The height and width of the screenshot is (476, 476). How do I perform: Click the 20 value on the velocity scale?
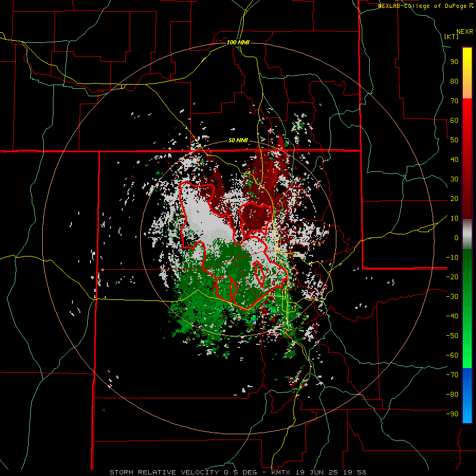(454, 199)
